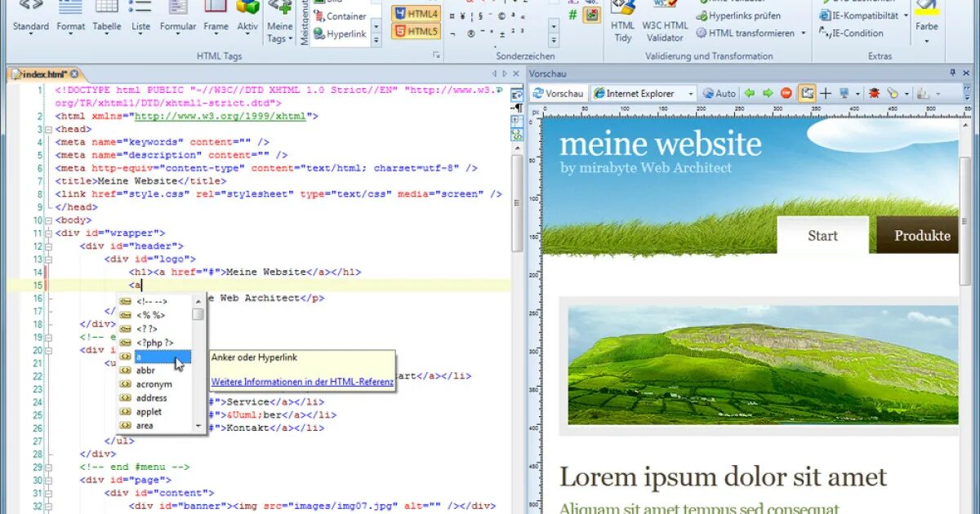980x514 pixels.
Task: Collapse the div page fold on line 30
Action: [48, 481]
